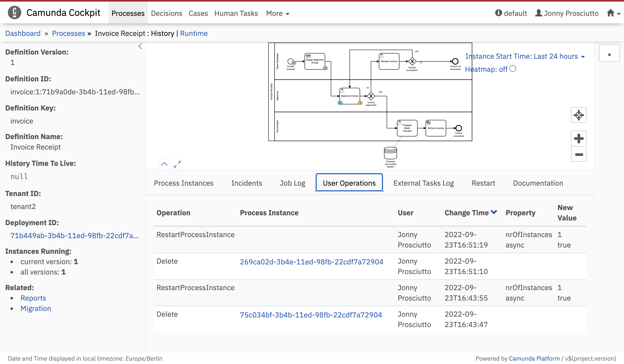Image resolution: width=624 pixels, height=364 pixels.
Task: Open the Cases navigation tab
Action: click(x=198, y=13)
